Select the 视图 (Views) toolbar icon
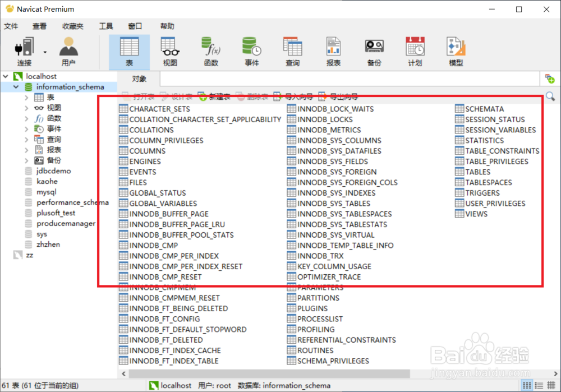Viewport: 561px width, 392px height. tap(171, 50)
